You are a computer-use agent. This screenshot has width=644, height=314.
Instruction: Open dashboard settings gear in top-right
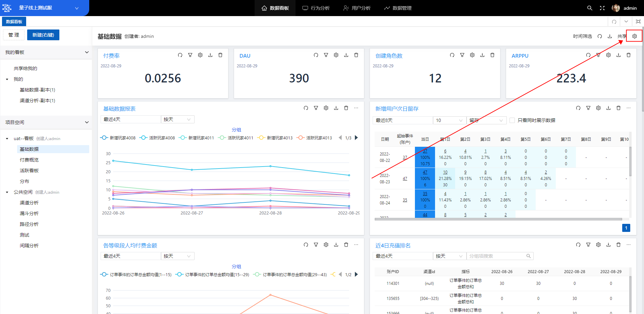click(634, 36)
